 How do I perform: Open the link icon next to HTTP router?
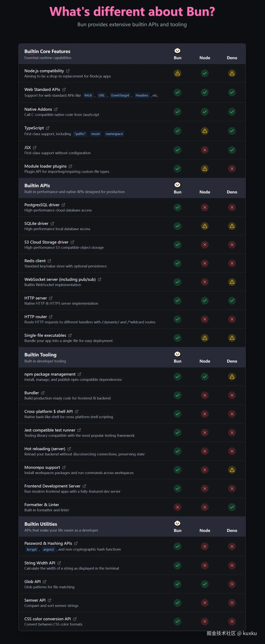51,317
